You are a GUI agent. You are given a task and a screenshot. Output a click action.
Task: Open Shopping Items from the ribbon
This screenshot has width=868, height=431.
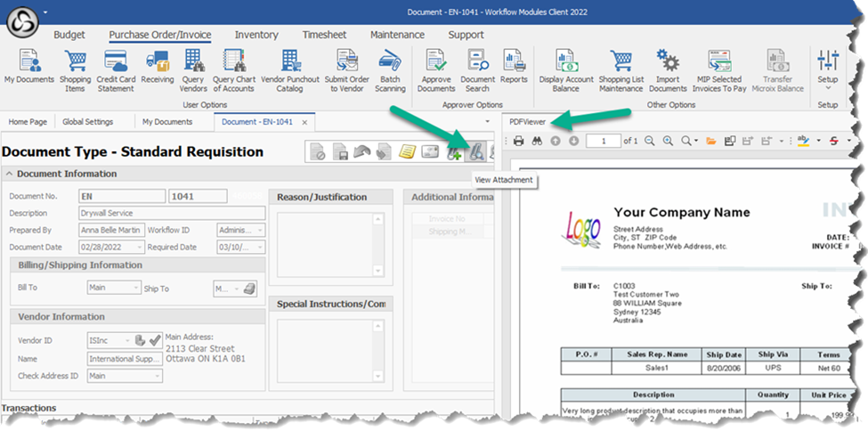point(75,70)
